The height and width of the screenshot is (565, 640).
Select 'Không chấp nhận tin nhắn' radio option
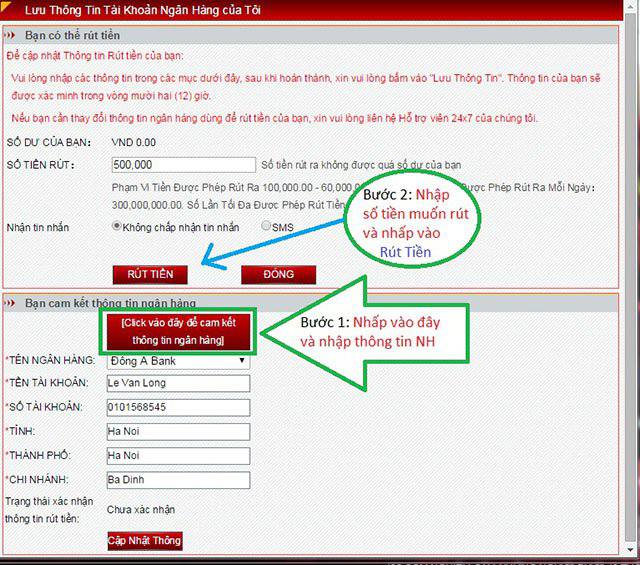click(117, 226)
